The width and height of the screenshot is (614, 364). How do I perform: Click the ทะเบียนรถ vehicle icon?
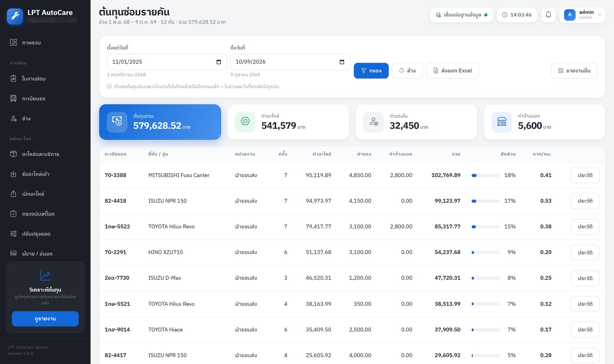click(x=13, y=98)
